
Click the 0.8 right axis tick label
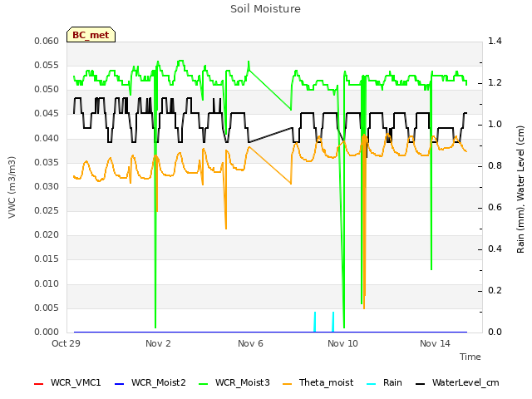pos(495,166)
